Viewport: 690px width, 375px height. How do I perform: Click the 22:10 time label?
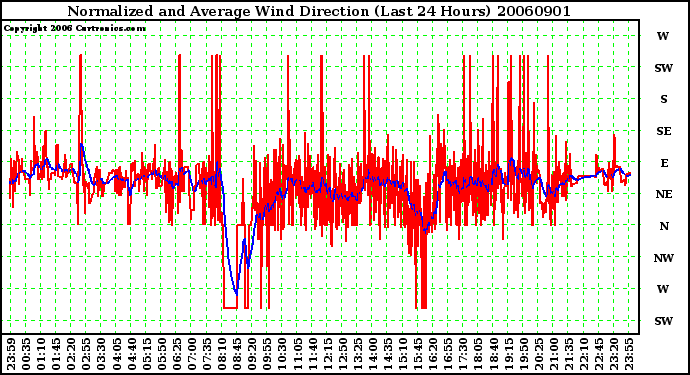(x=584, y=354)
